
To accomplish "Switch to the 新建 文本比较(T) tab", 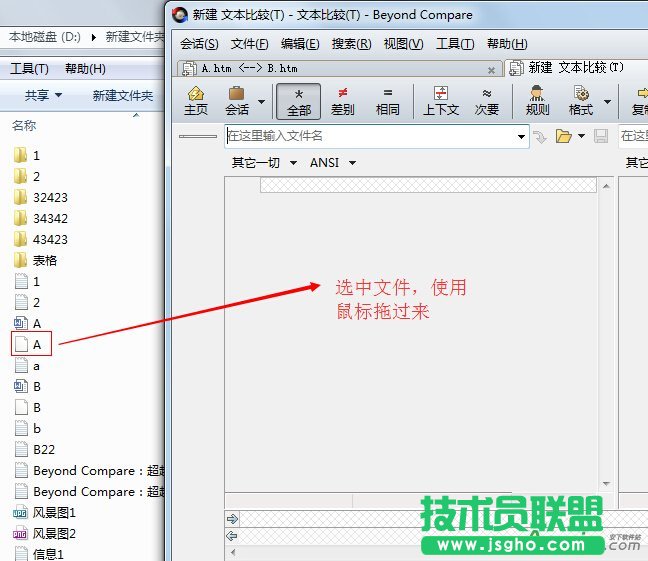I will tap(577, 68).
